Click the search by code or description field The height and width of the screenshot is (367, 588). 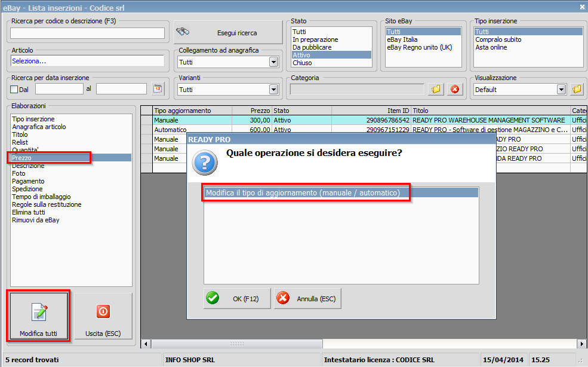87,33
